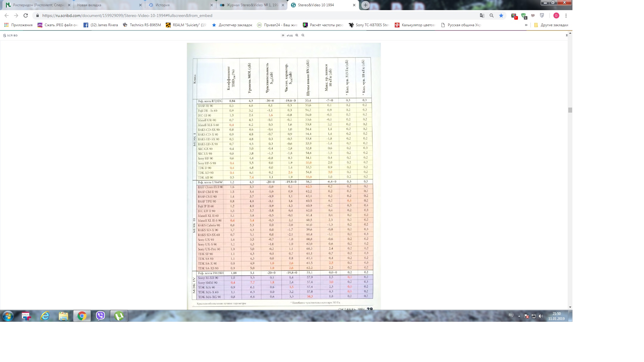This screenshot has width=644, height=362.
Task: Click the vertical scrollbar thumb
Action: click(x=570, y=110)
